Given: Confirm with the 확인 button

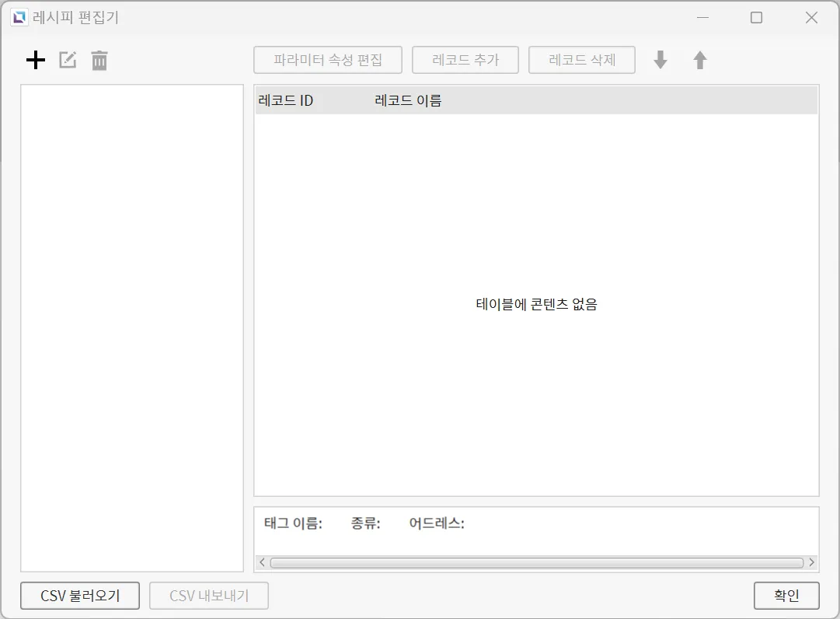Looking at the screenshot, I should pos(786,596).
